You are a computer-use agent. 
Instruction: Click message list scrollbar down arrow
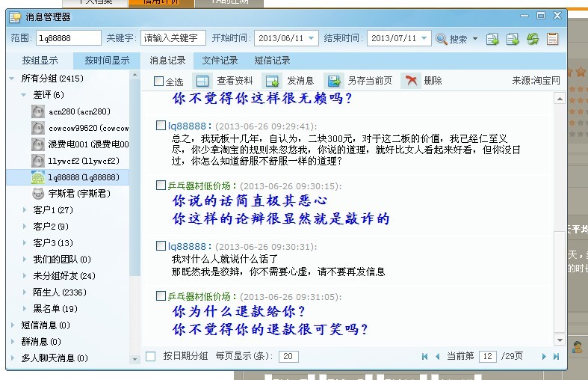click(x=560, y=340)
